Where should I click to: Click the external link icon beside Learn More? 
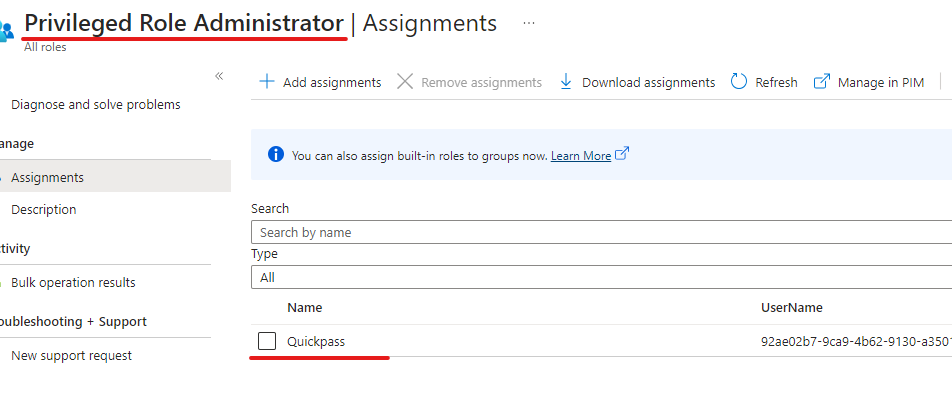coord(622,154)
